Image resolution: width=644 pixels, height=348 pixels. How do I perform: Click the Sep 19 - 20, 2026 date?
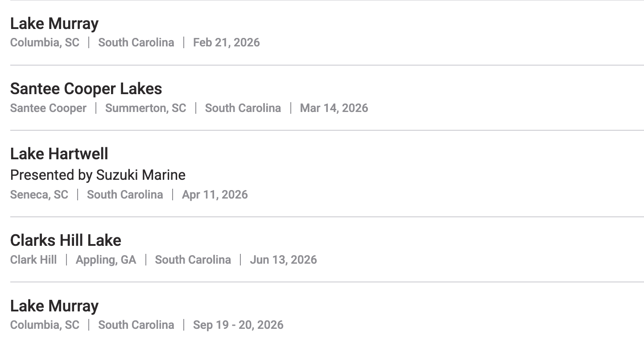click(x=238, y=325)
